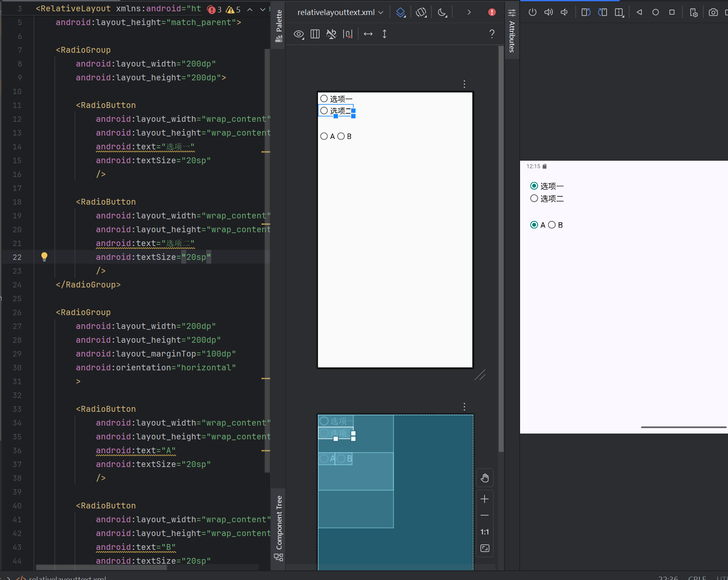Reset zoom to 1:1

tap(484, 532)
